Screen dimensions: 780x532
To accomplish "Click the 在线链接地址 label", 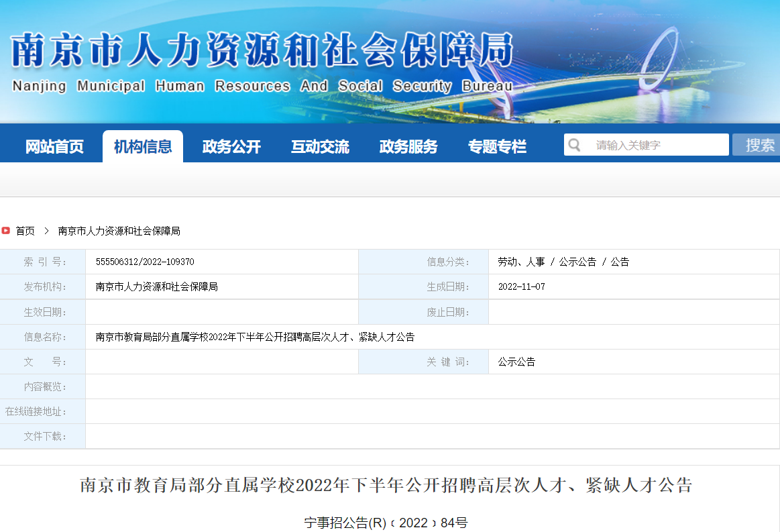I will pos(36,411).
